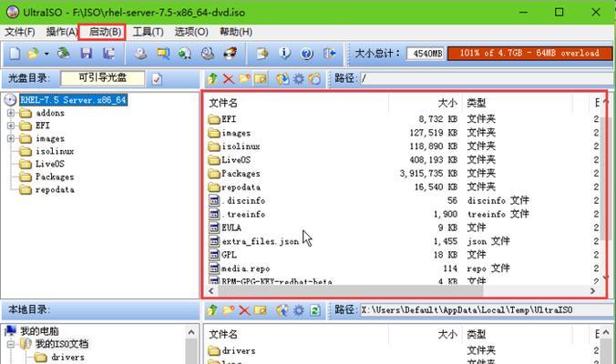Expand the EFI tree folder
616x364 pixels.
click(x=11, y=126)
